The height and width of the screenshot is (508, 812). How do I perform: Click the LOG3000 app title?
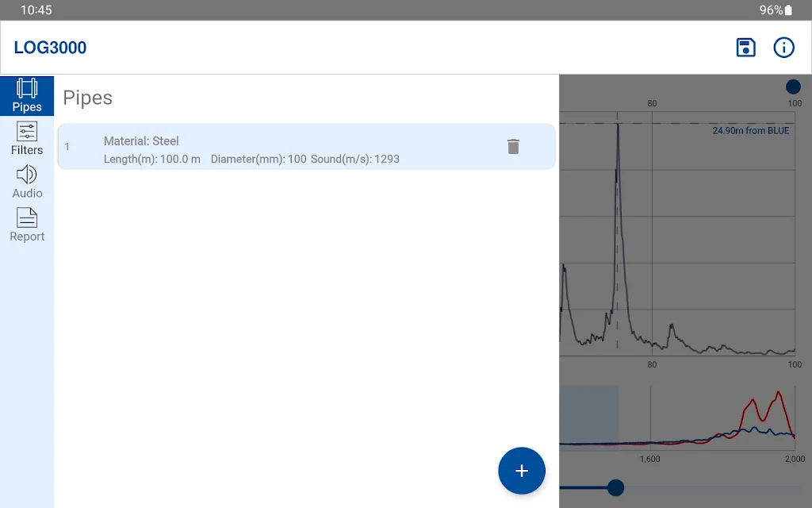pyautogui.click(x=50, y=48)
